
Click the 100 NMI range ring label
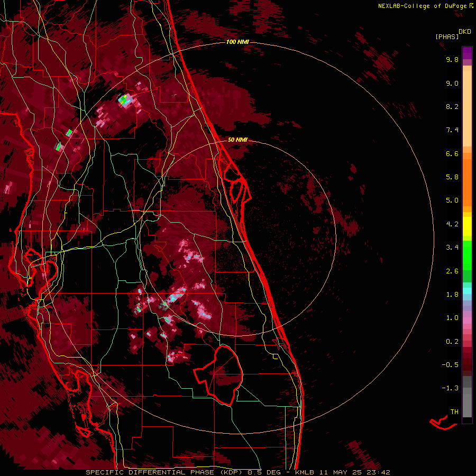tap(237, 42)
